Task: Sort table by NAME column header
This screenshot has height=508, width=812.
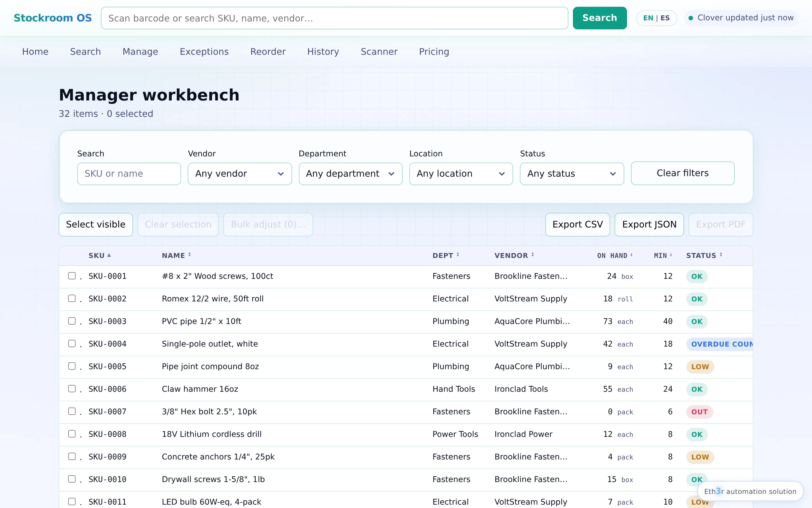Action: [x=176, y=255]
